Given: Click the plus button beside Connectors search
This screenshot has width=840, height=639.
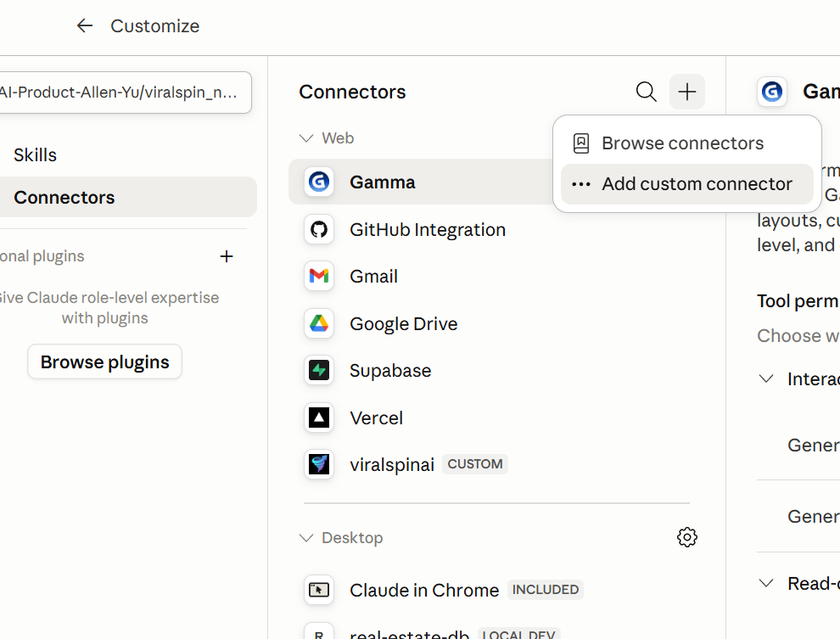Looking at the screenshot, I should (686, 92).
